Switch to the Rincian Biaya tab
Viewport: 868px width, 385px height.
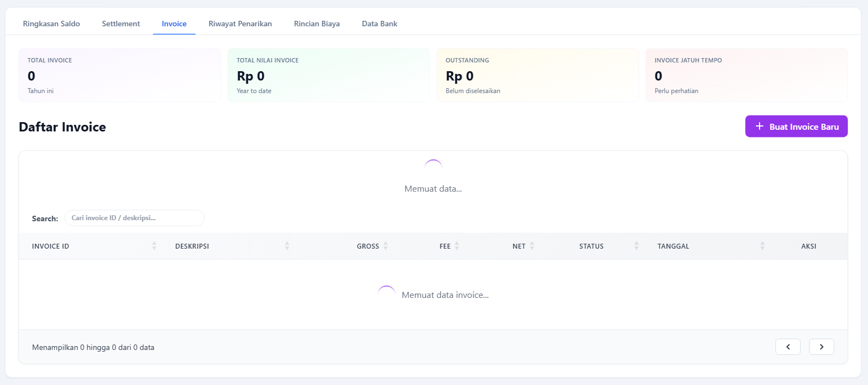click(x=317, y=24)
